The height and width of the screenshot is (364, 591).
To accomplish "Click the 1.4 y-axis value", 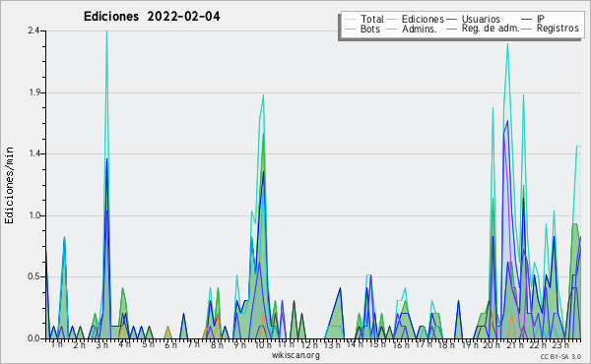I will (35, 153).
